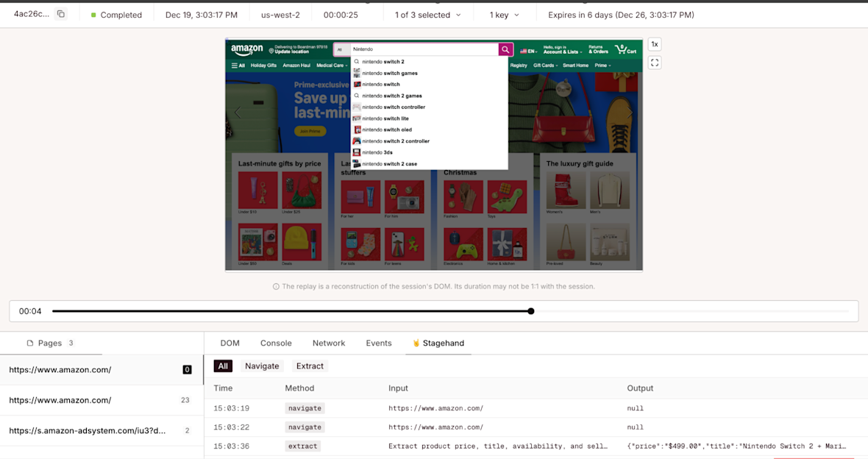868x459 pixels.
Task: Copy the session ID with the copy icon
Action: [61, 14]
